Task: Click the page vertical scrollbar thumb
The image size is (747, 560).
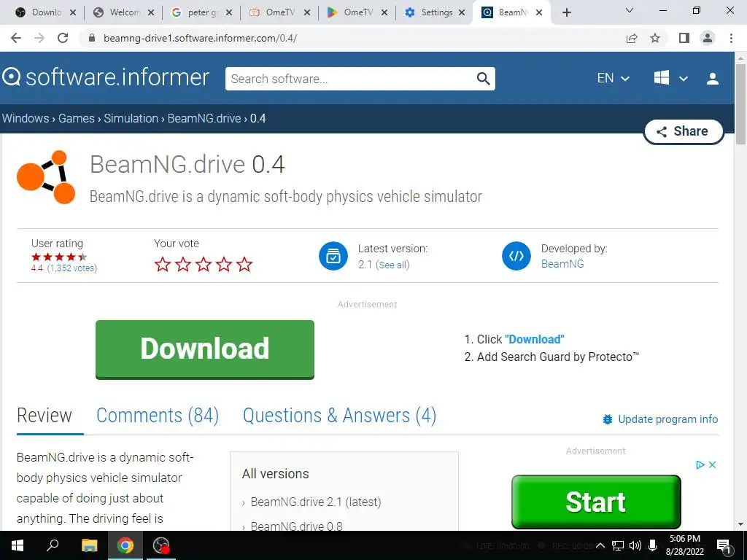Action: coord(740,104)
